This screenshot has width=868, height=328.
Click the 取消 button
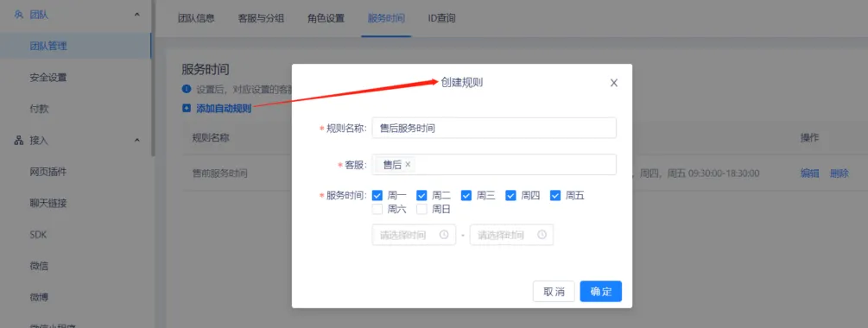click(554, 292)
